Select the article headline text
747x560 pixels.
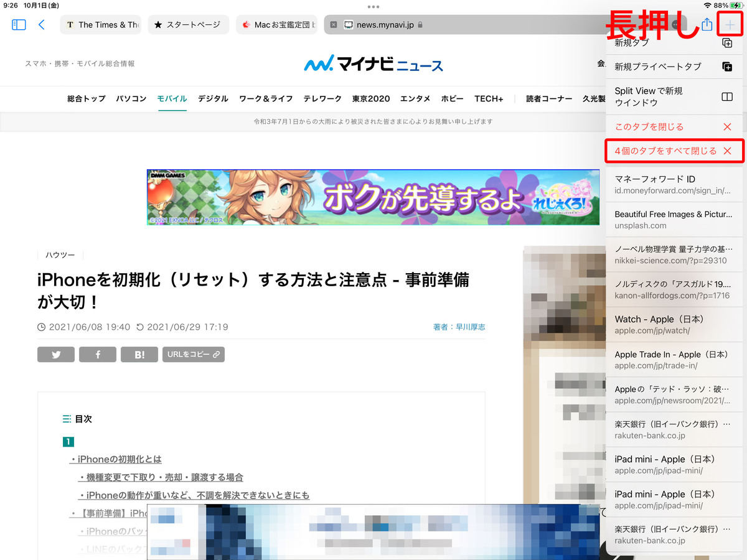tap(253, 291)
